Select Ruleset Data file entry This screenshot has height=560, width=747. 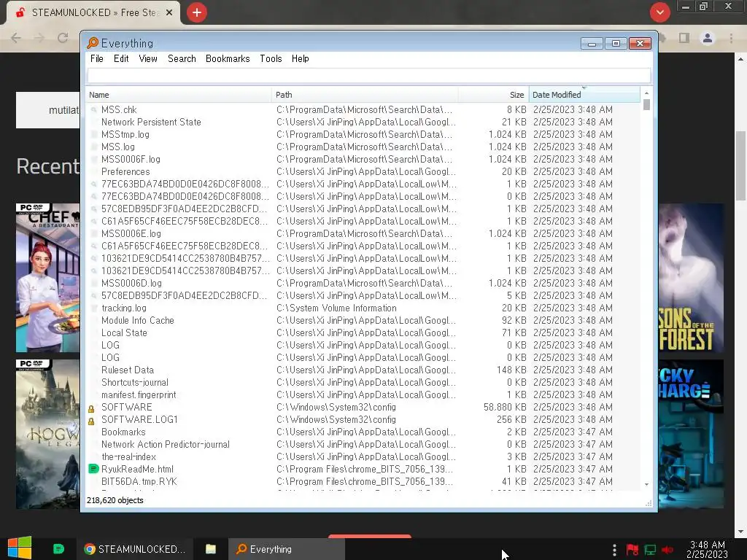click(128, 370)
